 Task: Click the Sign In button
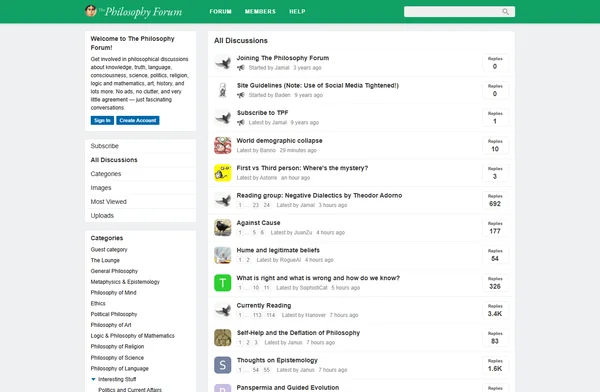pyautogui.click(x=102, y=120)
